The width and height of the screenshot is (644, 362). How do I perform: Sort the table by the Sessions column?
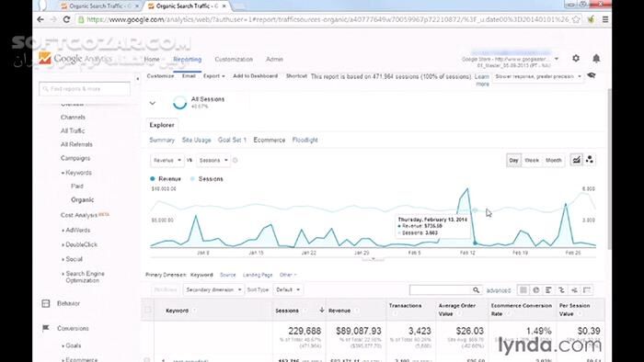[x=287, y=311]
